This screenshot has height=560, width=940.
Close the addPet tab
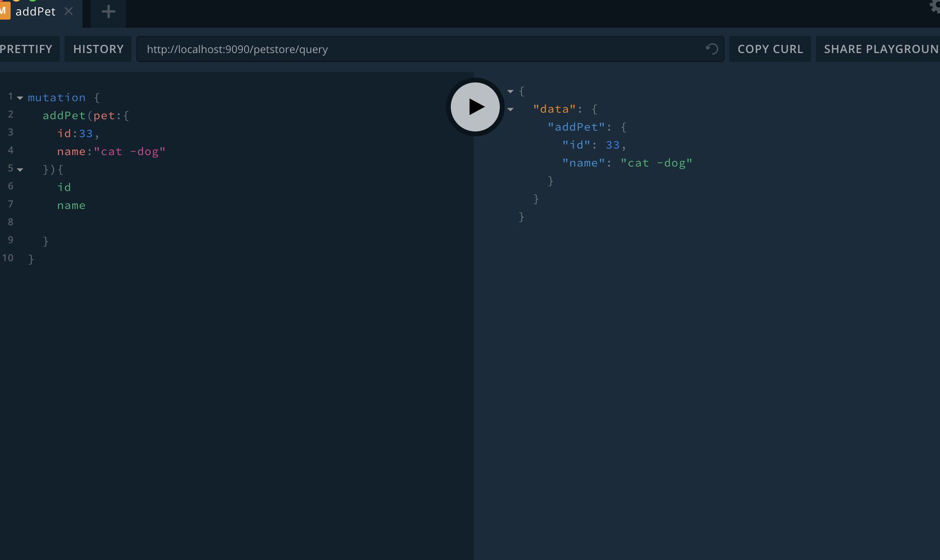coord(69,11)
